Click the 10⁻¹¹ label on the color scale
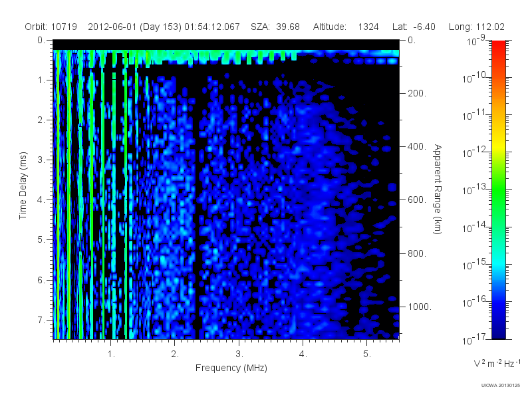Screen dimensions: 532x399 [x=474, y=115]
